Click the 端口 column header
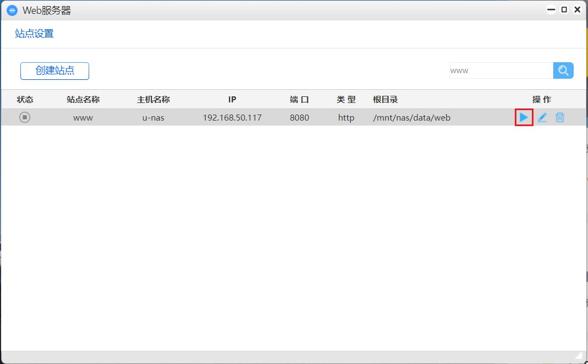This screenshot has width=588, height=364. [x=299, y=99]
